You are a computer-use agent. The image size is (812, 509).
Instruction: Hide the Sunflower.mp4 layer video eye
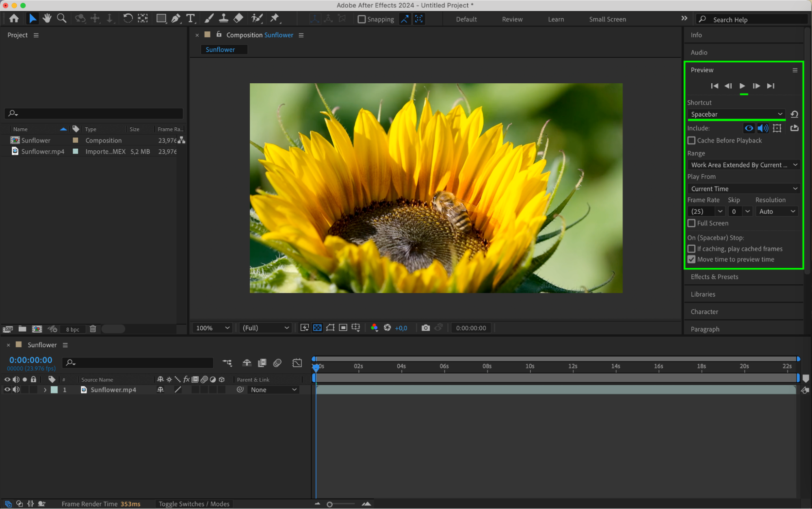(7, 390)
